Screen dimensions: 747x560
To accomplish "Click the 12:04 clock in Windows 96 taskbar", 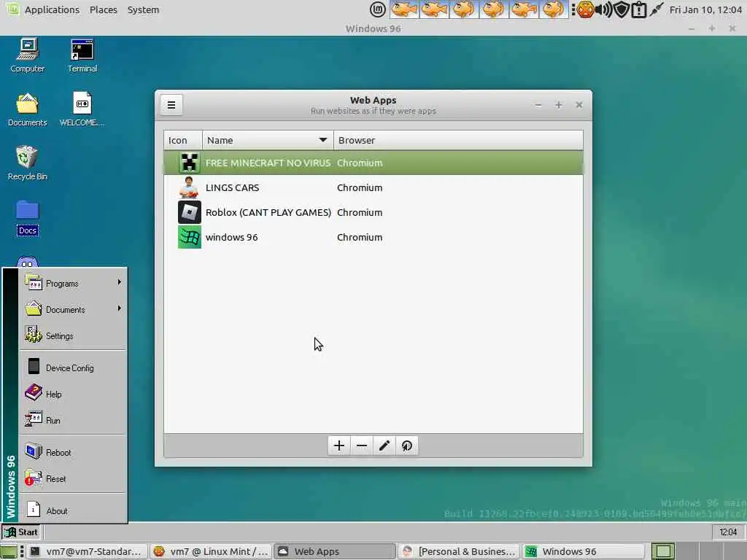I will pyautogui.click(x=728, y=532).
